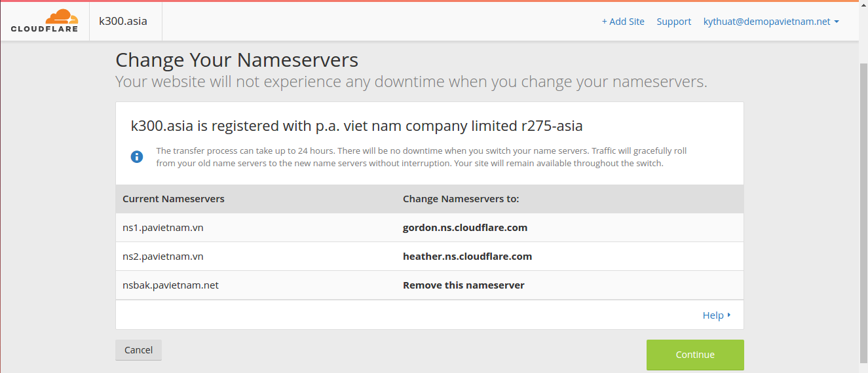Open the + Add Site link
The image size is (868, 373).
(623, 22)
